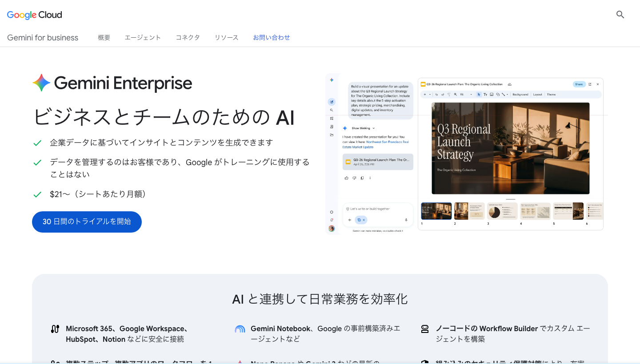Click the sidebar search icon in Gemini demo
Viewport: 640px width, 364px height.
point(332,110)
